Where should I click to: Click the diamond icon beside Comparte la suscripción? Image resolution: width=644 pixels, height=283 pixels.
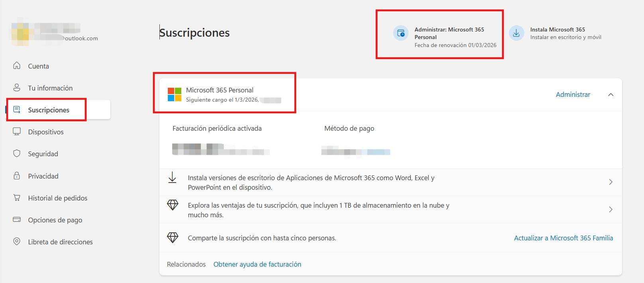(173, 238)
